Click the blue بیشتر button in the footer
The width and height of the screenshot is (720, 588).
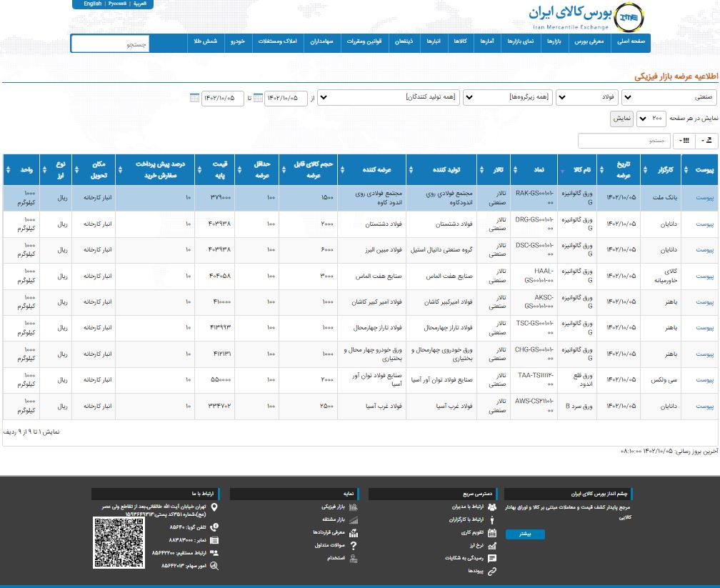525,534
